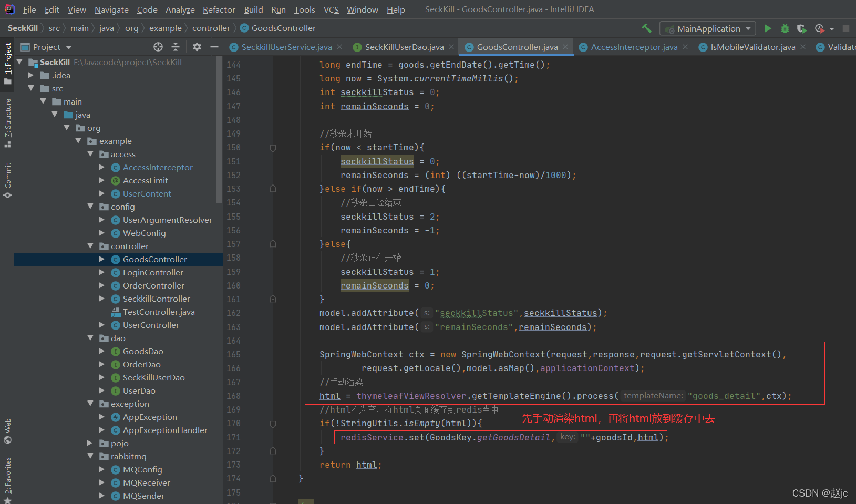
Task: Click the GoodsController breadcrumb
Action: 279,28
